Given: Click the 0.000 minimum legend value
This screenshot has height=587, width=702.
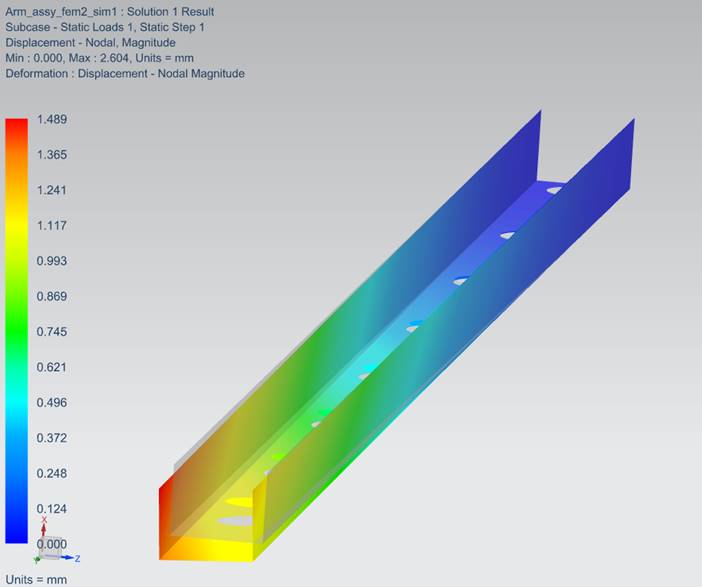Looking at the screenshot, I should pyautogui.click(x=51, y=543).
